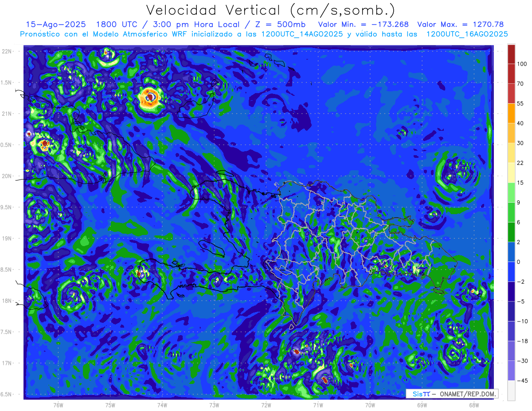Screen dimensions: 532x411
Task: Click the '100' colorbar value
Action: click(522, 64)
